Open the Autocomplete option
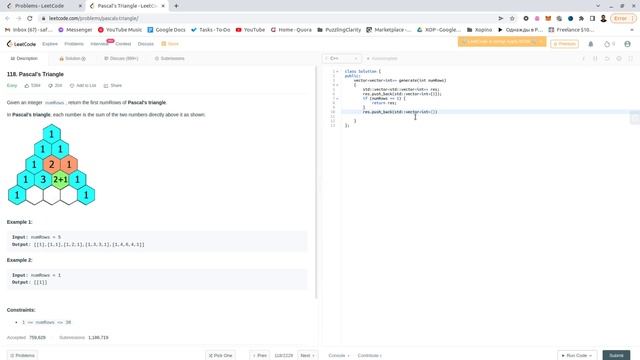Screen dimensions: 640x360 click(382, 59)
